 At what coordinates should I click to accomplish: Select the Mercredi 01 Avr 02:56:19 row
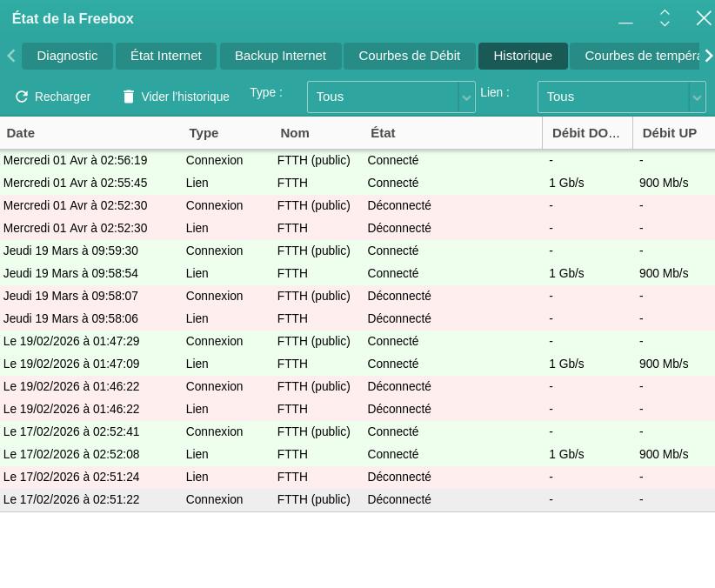[x=261, y=160]
